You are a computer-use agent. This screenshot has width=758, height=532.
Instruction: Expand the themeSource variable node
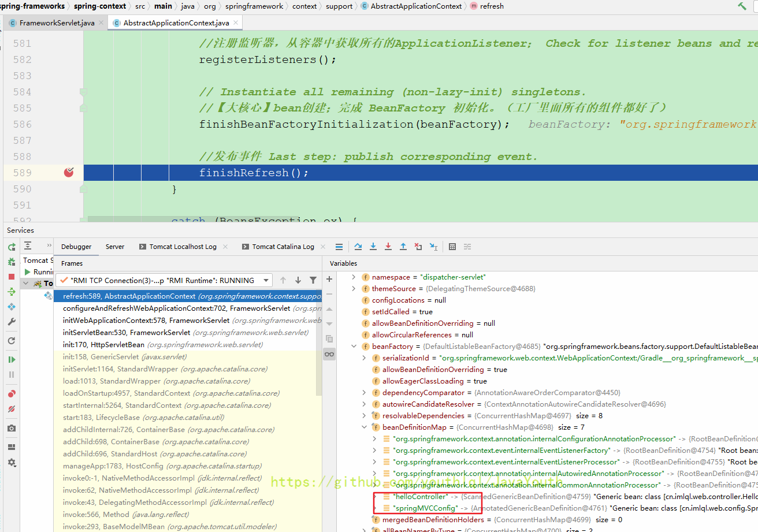click(x=355, y=289)
